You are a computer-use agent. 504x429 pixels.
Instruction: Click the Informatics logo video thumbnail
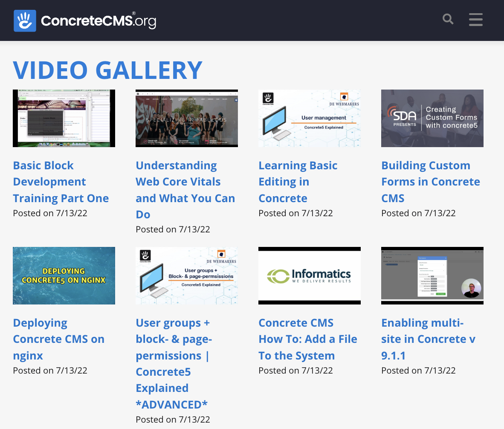coord(310,275)
